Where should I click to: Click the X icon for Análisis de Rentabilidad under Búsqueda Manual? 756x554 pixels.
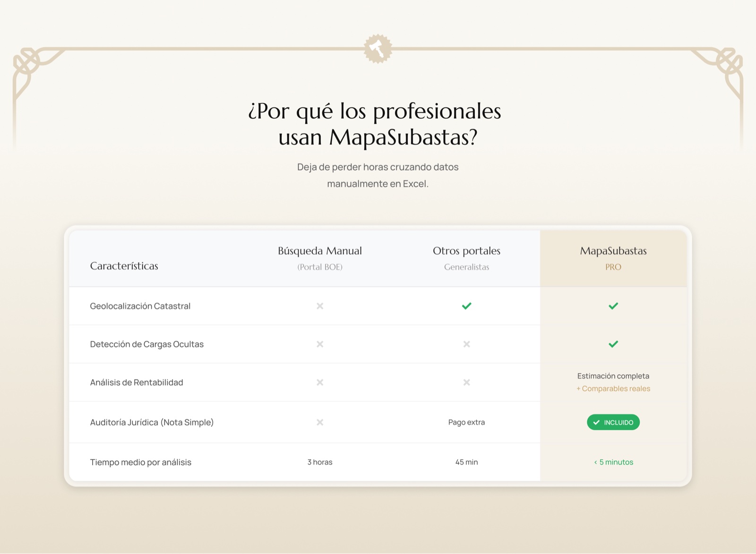point(320,382)
